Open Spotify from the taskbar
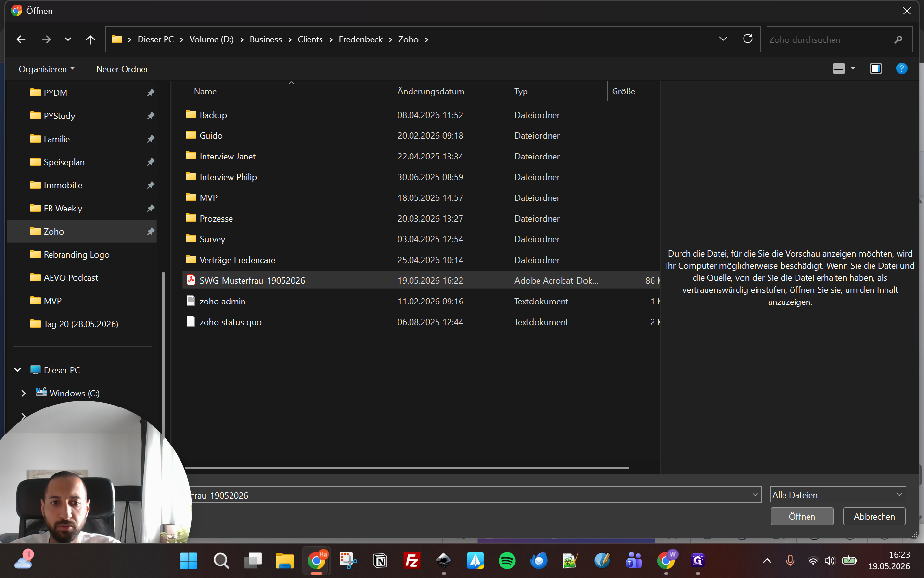This screenshot has height=578, width=924. (x=507, y=561)
